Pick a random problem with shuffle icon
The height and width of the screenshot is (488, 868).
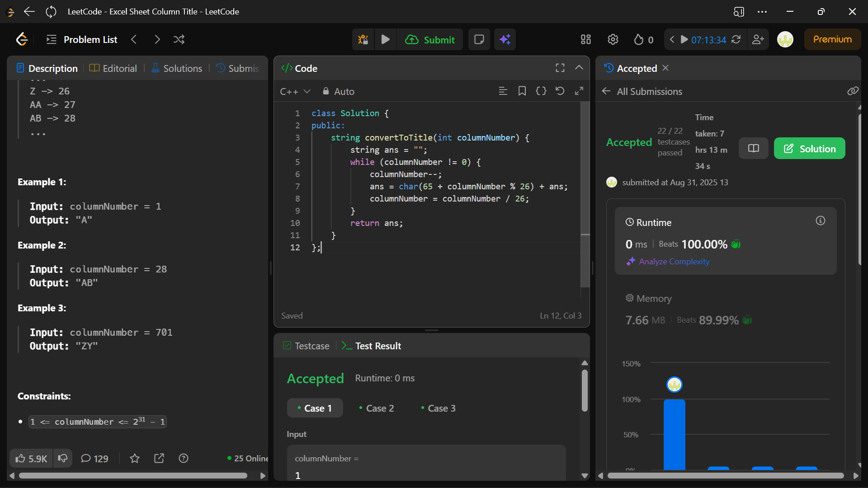[179, 40]
